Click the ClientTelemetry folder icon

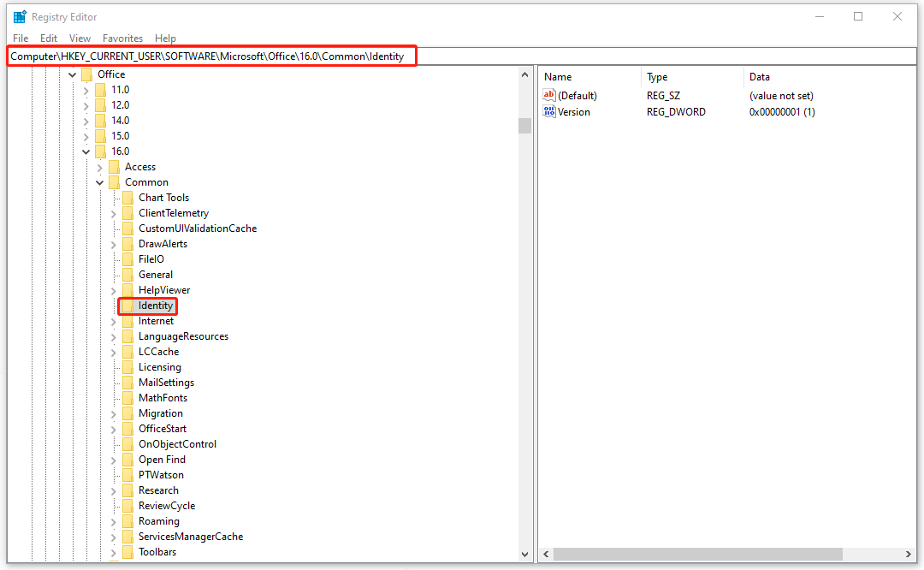(x=126, y=213)
